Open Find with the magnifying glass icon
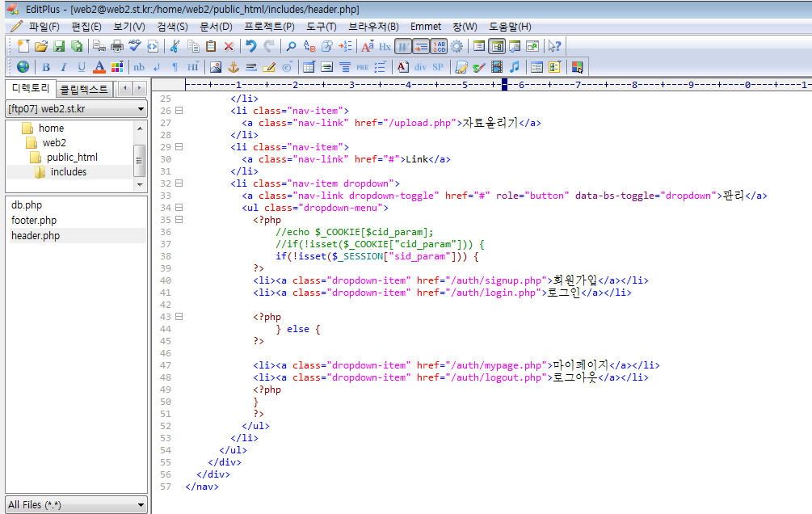This screenshot has width=812, height=514. tap(291, 46)
